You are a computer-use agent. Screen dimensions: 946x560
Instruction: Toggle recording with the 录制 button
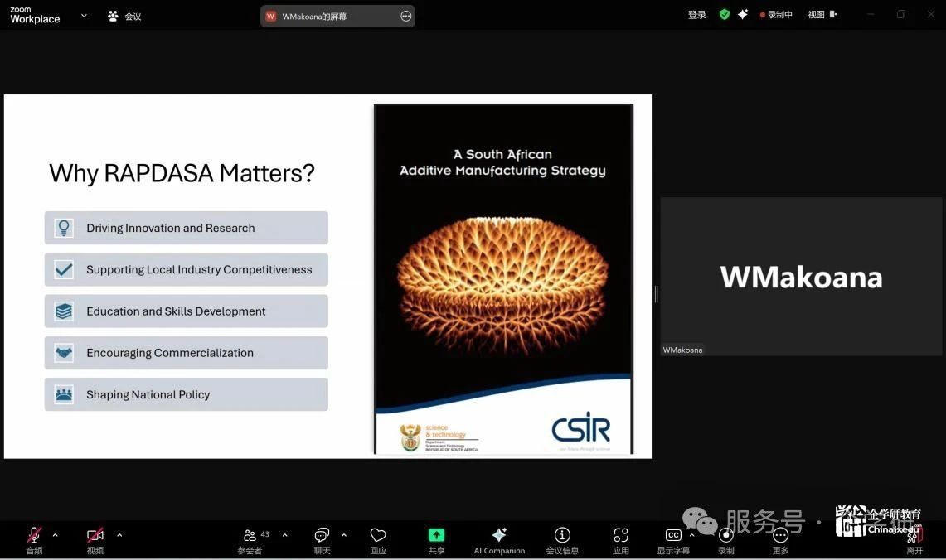(x=725, y=540)
